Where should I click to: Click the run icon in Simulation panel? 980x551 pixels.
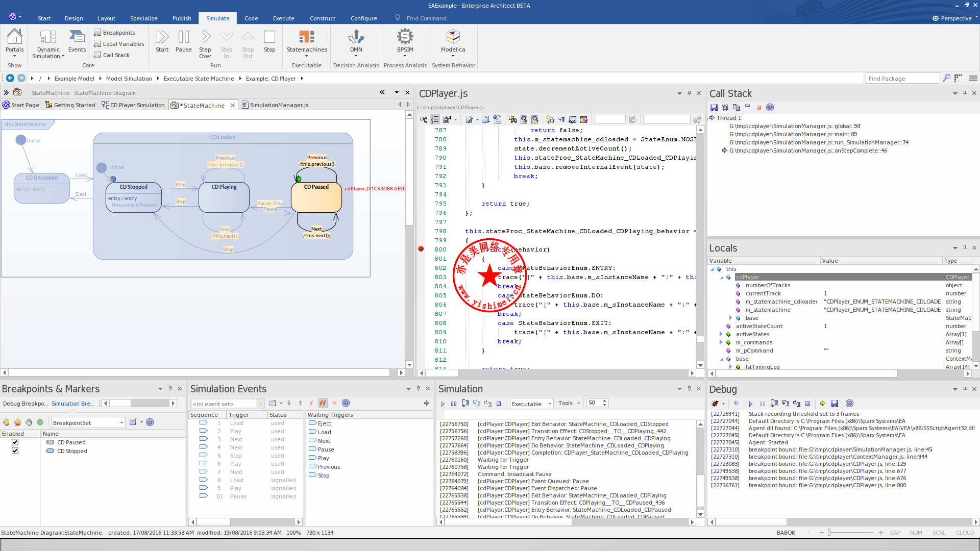[443, 403]
